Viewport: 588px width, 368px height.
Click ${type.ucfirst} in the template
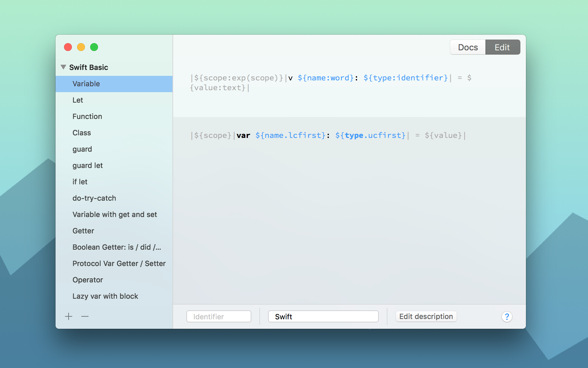370,135
